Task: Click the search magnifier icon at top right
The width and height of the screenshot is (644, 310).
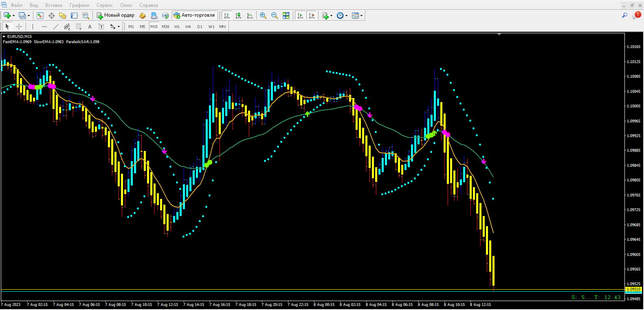Action: [624, 15]
